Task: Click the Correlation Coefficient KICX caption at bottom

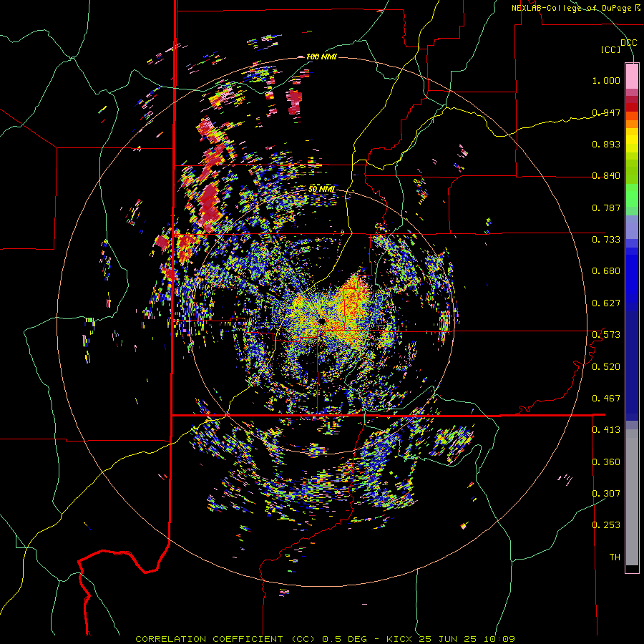Action: coord(325,639)
